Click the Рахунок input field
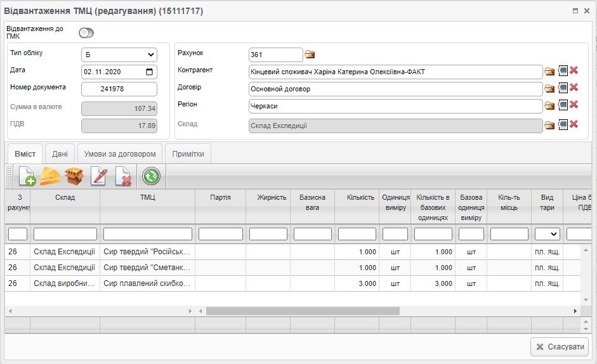The image size is (597, 364). click(275, 55)
